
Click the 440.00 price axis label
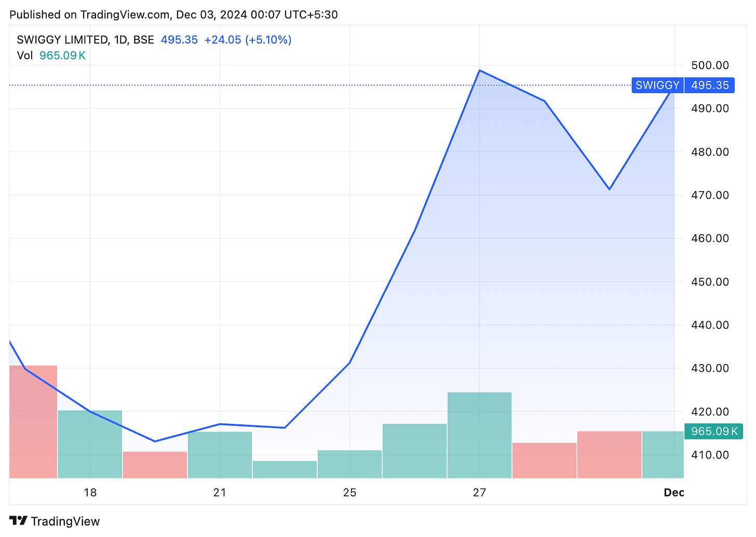coord(710,325)
